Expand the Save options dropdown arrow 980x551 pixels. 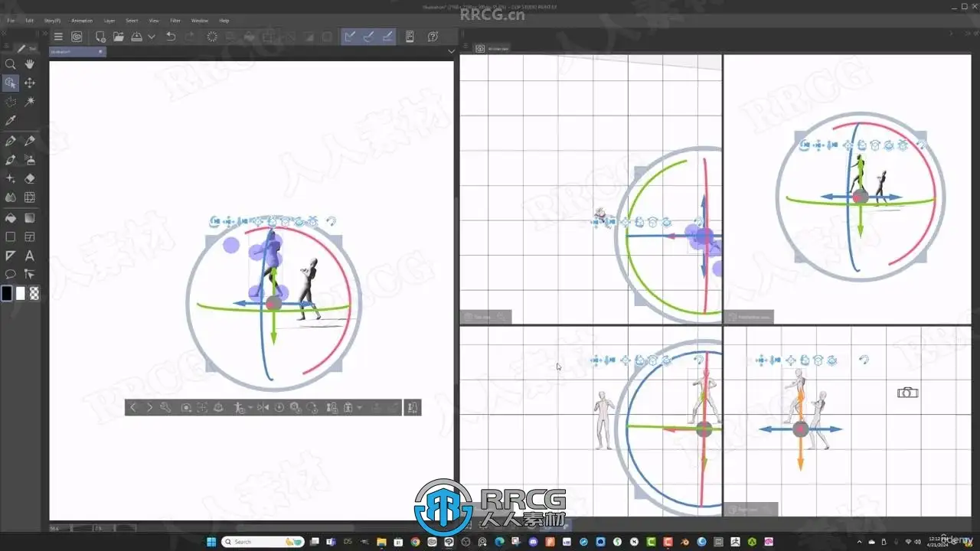click(152, 37)
